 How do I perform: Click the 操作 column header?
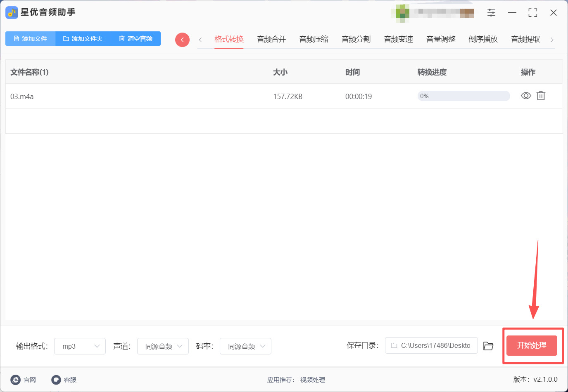click(528, 72)
